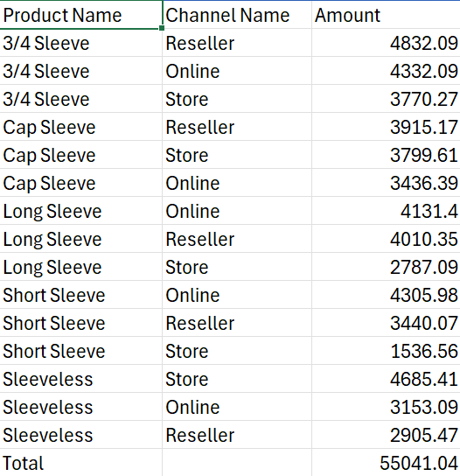460x476 pixels.
Task: Click the cell with value 2787.09
Action: click(x=386, y=267)
